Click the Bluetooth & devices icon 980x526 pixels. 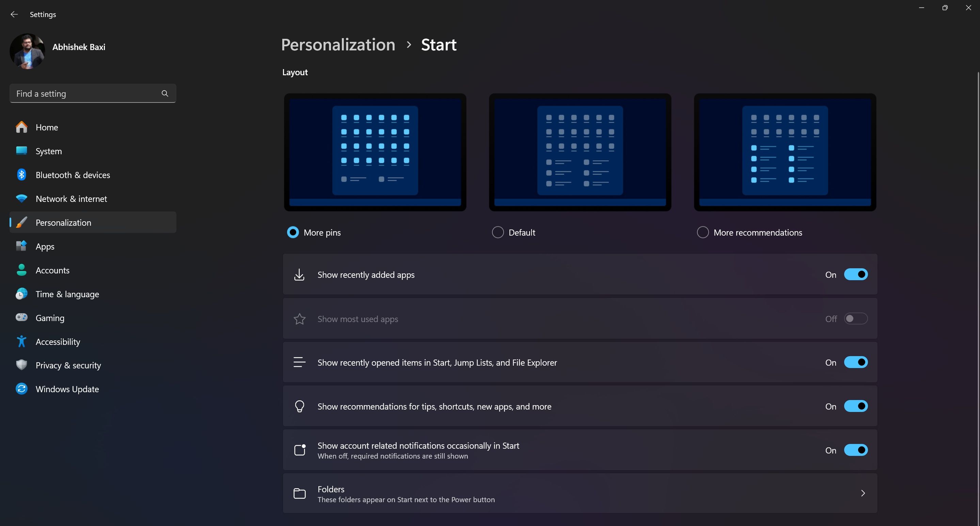click(22, 174)
